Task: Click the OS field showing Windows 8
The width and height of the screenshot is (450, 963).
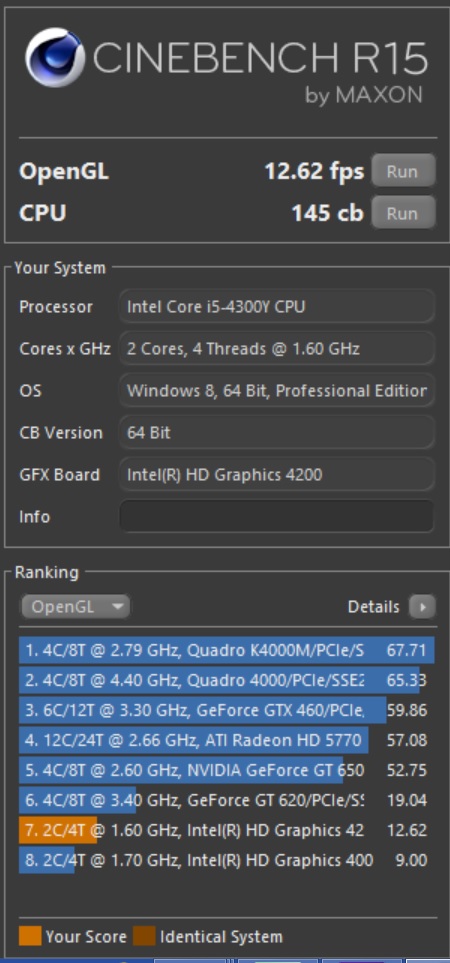Action: tap(277, 391)
